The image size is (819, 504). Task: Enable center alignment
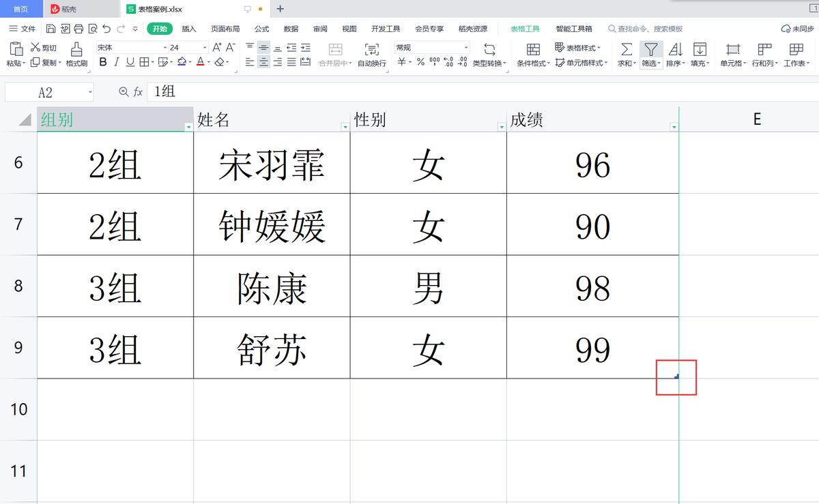pyautogui.click(x=262, y=61)
